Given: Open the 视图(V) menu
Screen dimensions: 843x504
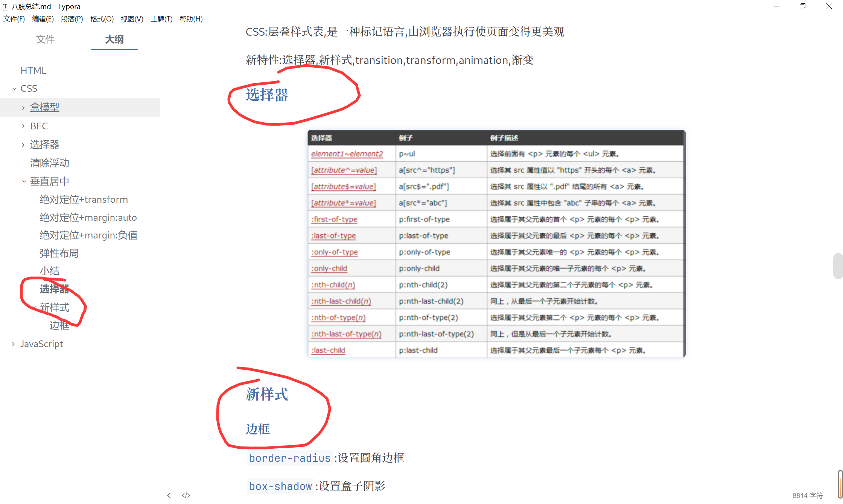Looking at the screenshot, I should click(x=131, y=19).
